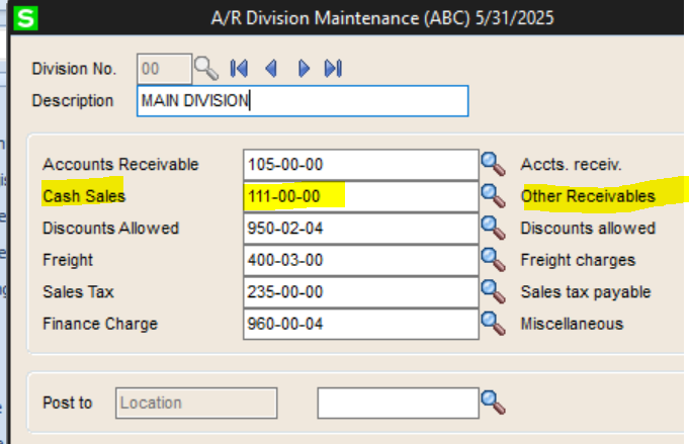Click the Discounts allowed description text
This screenshot has height=444, width=690.
click(x=588, y=228)
